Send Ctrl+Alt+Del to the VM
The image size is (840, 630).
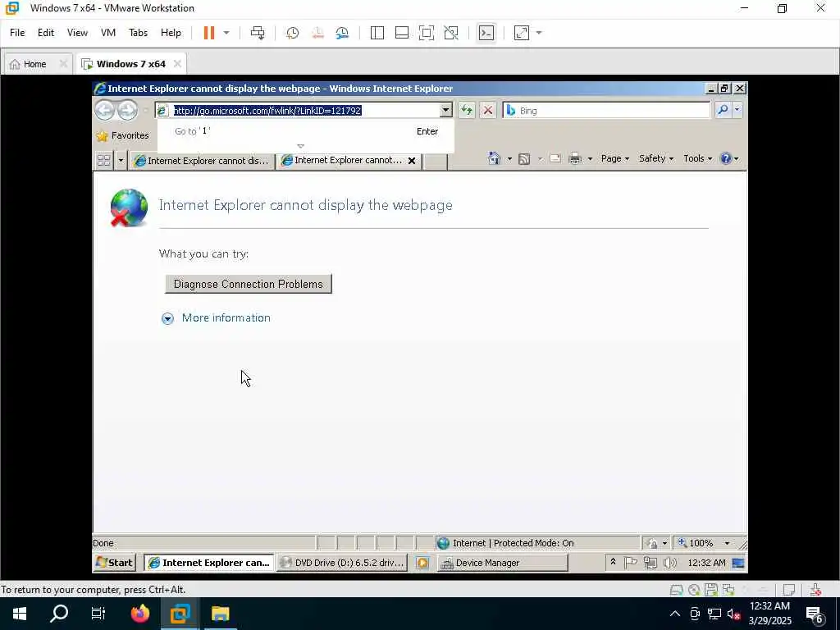[x=258, y=33]
